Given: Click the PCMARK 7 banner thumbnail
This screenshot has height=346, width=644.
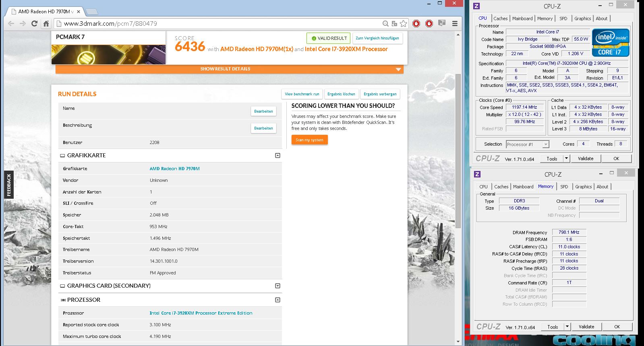Looking at the screenshot, I should coord(108,54).
